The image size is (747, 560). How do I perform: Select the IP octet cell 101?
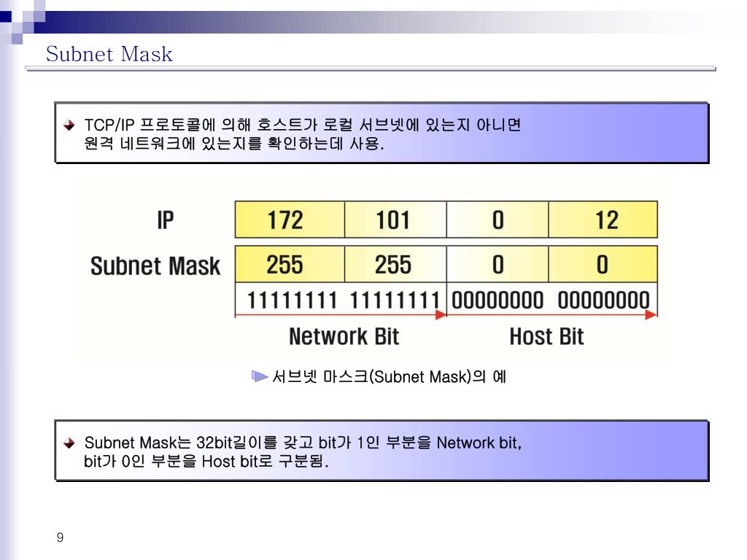point(395,219)
